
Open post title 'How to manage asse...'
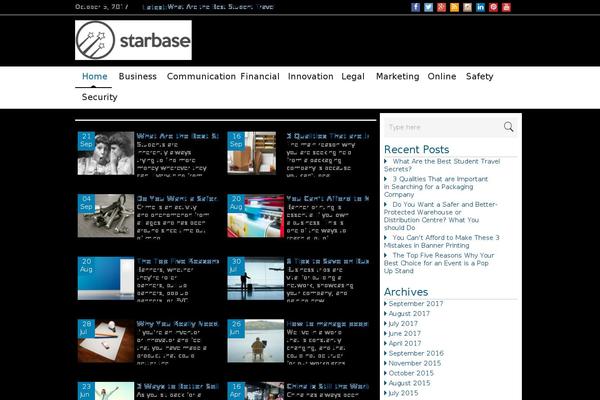tap(327, 324)
